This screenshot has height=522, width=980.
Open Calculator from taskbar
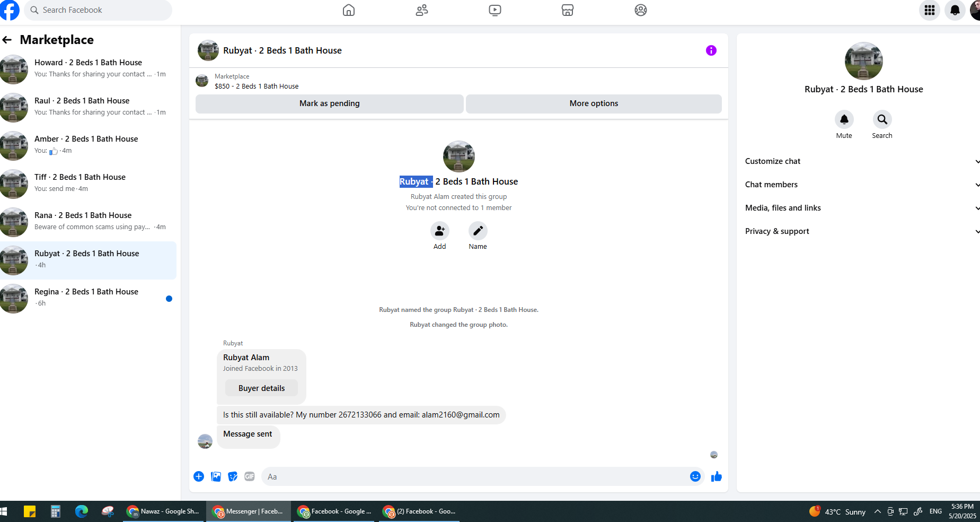pyautogui.click(x=56, y=511)
